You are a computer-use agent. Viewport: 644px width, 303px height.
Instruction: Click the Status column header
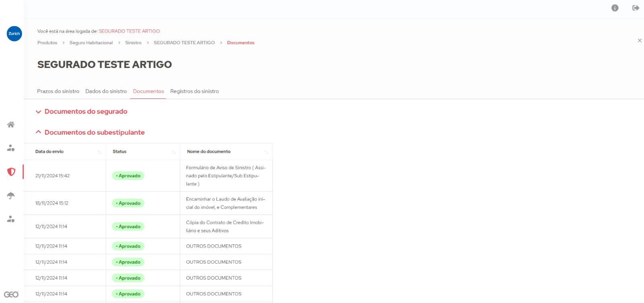120,151
